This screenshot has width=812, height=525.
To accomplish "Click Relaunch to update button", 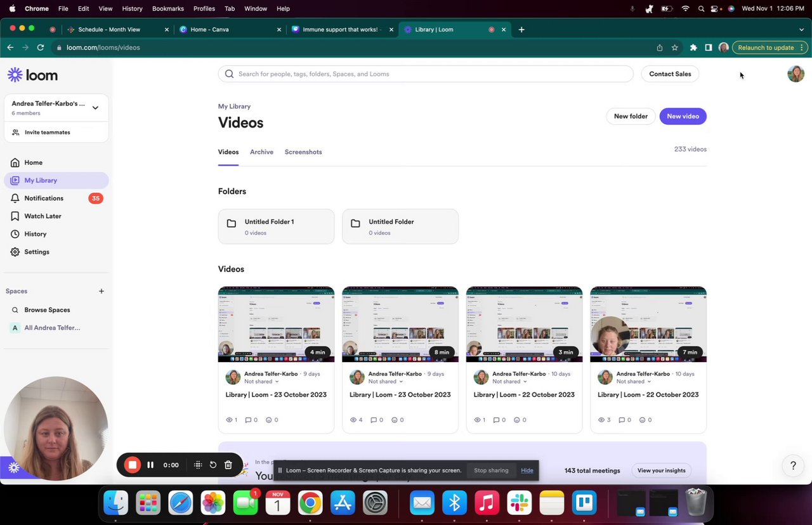I will coord(766,48).
